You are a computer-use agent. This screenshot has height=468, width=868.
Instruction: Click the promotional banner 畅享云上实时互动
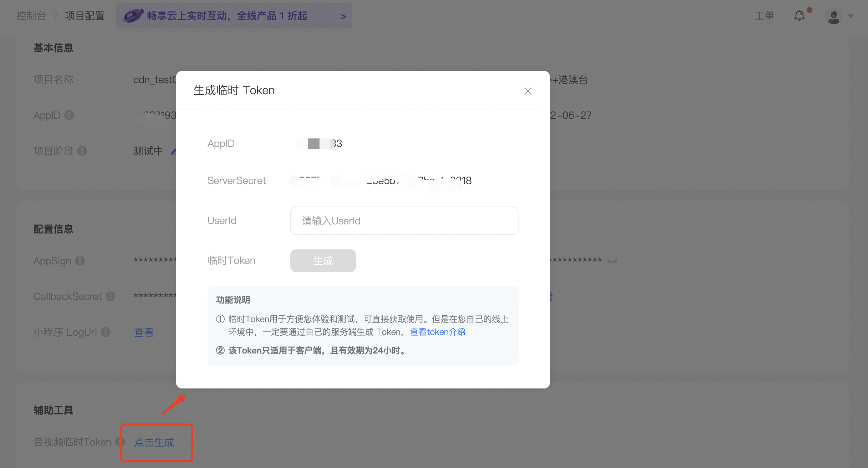pyautogui.click(x=227, y=16)
